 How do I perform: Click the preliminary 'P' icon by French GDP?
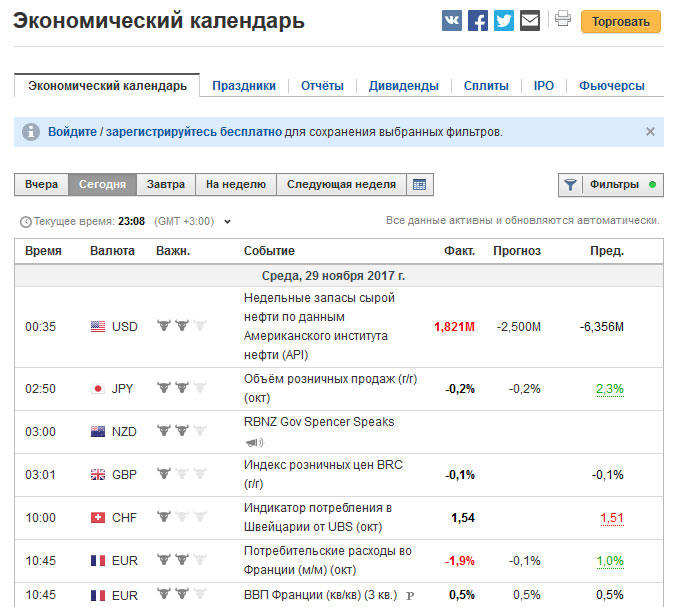point(410,596)
